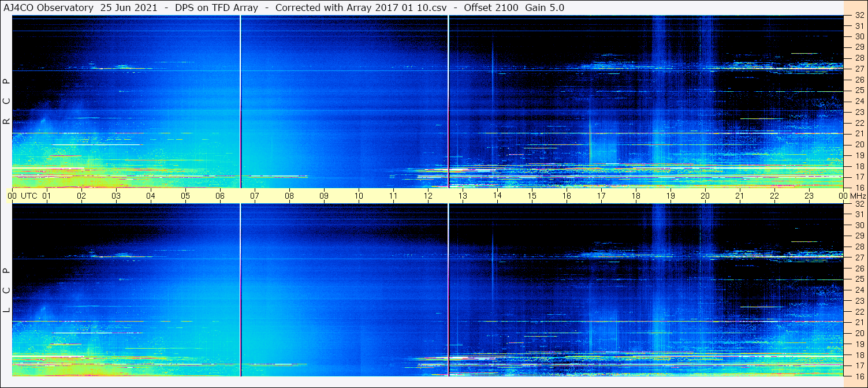Select 'DPS on TFD Array' header text

click(x=217, y=8)
